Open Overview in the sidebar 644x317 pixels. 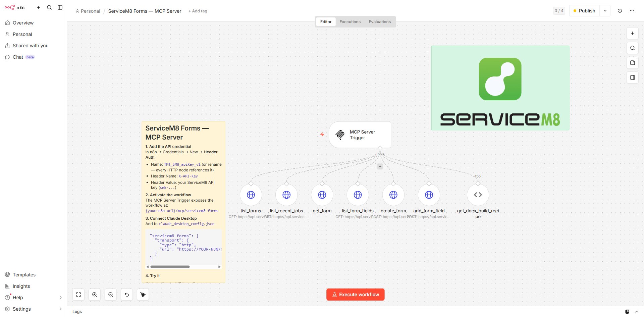(33, 23)
